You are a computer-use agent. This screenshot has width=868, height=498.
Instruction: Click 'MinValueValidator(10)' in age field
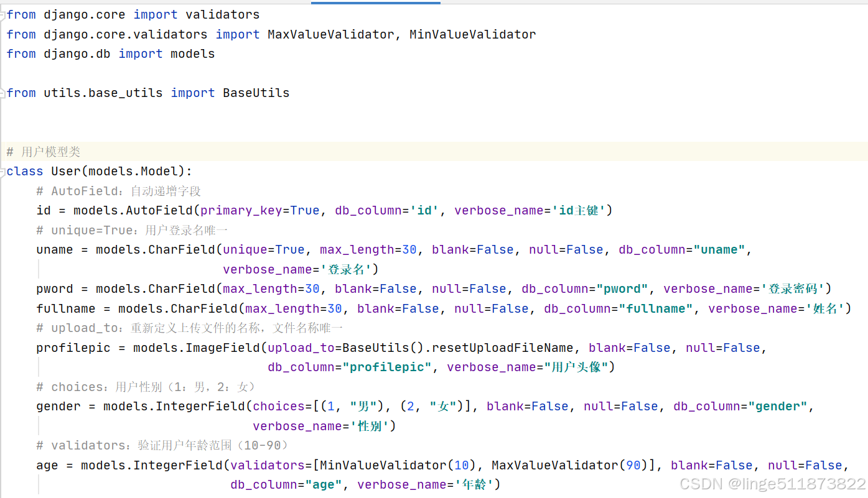click(398, 465)
